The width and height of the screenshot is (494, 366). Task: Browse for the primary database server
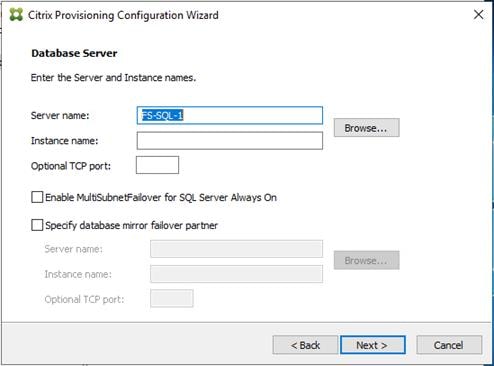click(x=366, y=128)
